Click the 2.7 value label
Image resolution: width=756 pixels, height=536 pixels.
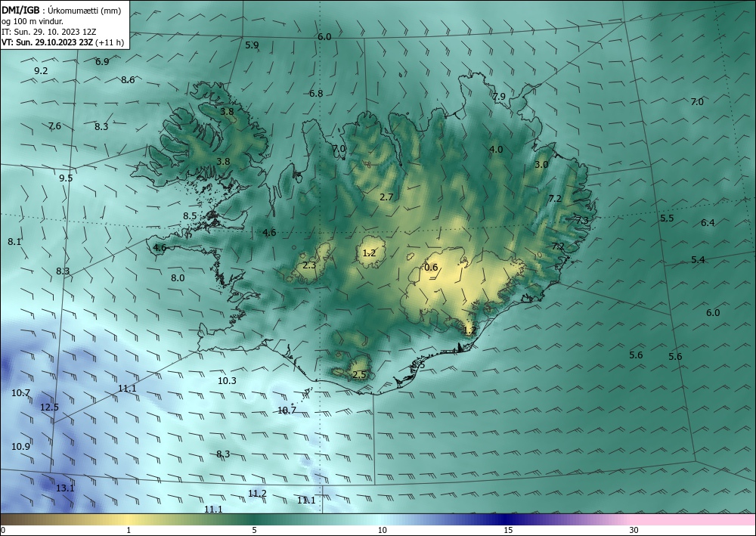386,197
